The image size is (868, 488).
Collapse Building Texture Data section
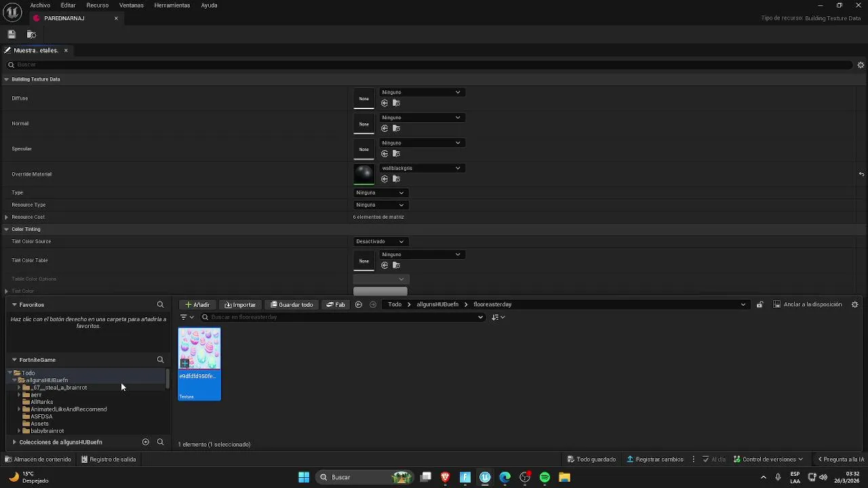(6, 79)
